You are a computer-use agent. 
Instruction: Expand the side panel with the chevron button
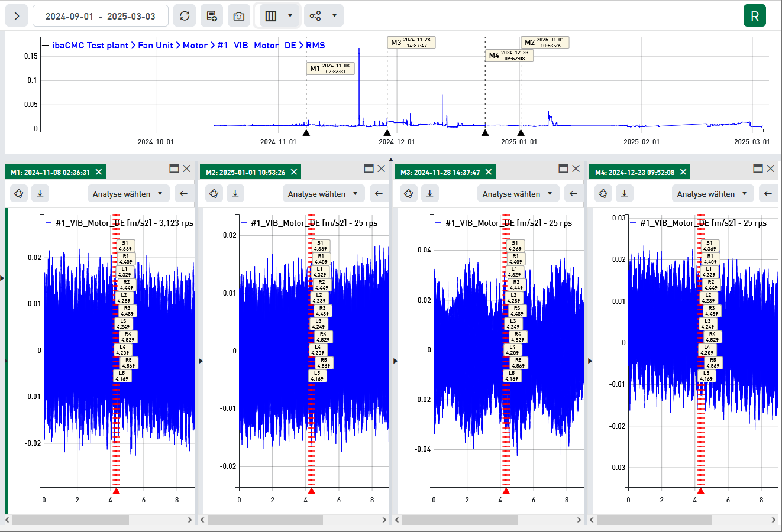coord(17,16)
